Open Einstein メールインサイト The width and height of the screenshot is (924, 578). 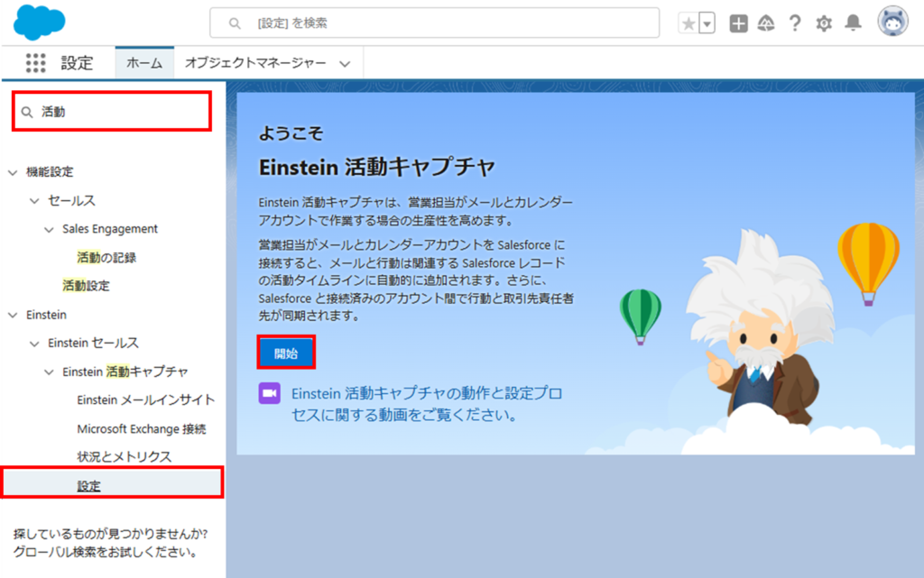[145, 400]
